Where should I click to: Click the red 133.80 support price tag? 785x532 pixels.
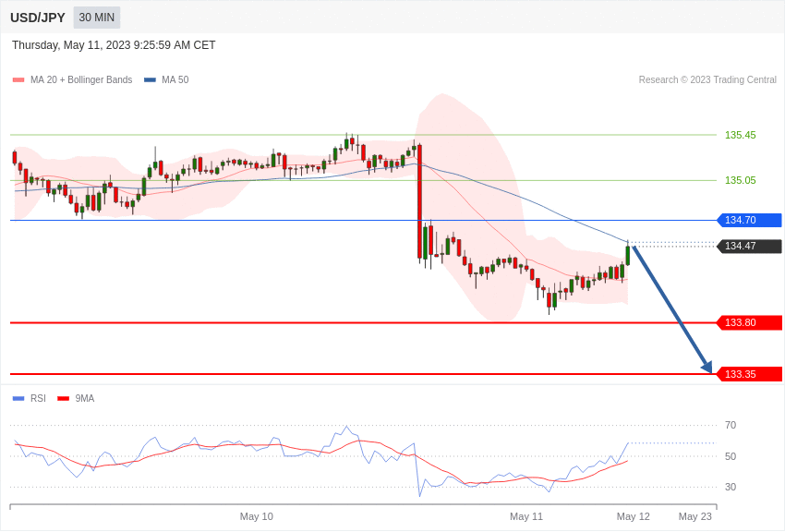point(750,323)
